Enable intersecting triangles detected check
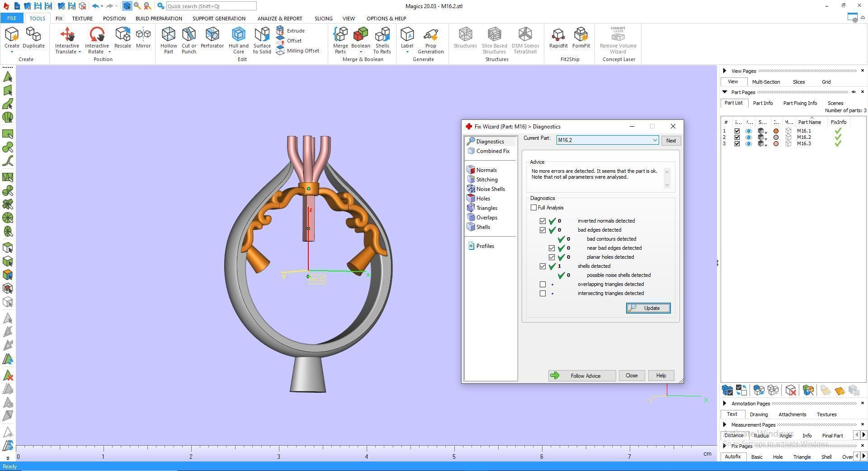Image resolution: width=868 pixels, height=471 pixels. coord(542,294)
